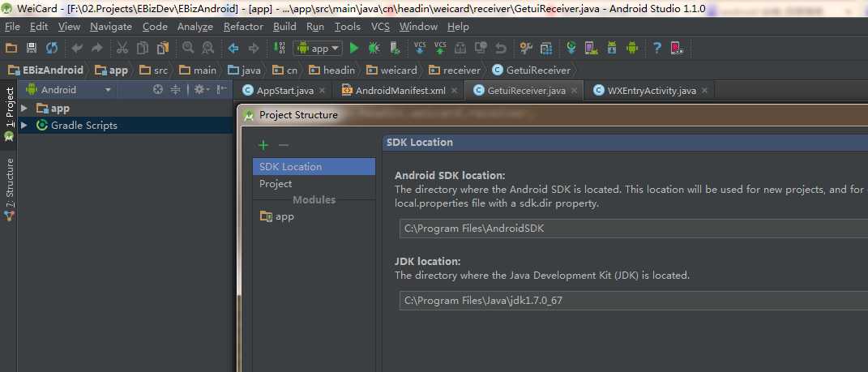Click the Copy icon in toolbar
The width and height of the screenshot is (868, 372).
143,49
